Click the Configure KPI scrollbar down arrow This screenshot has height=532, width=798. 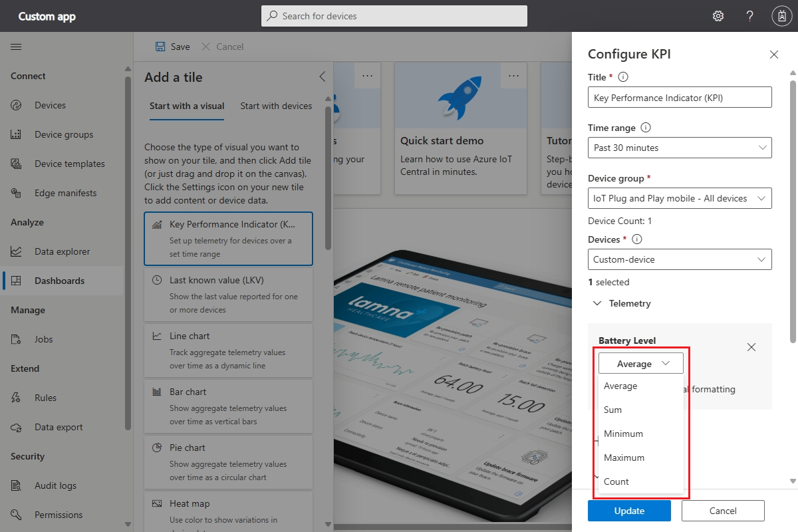[x=792, y=481]
